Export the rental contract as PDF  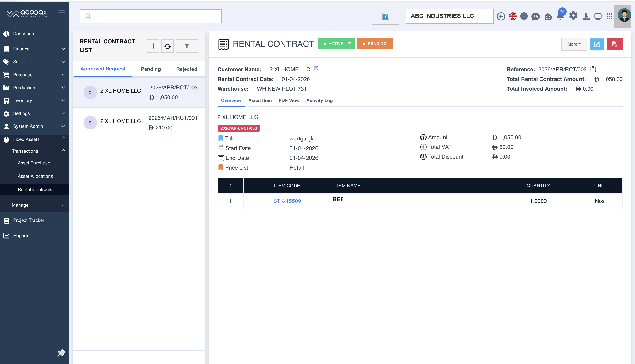[x=614, y=44]
